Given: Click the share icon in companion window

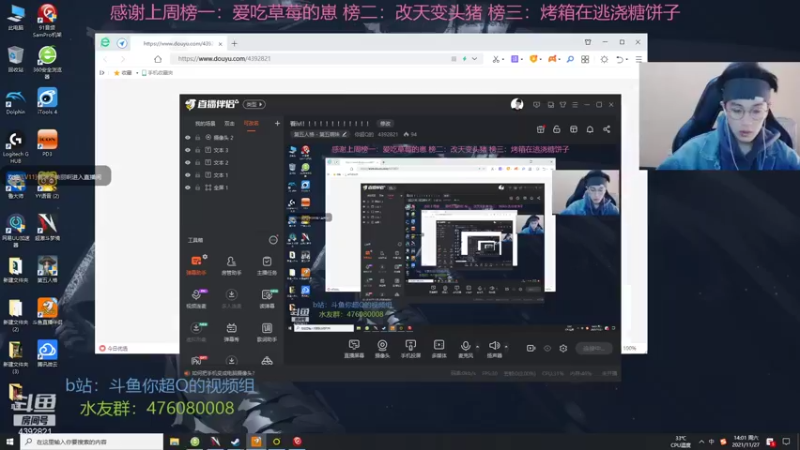Looking at the screenshot, I should click(x=607, y=129).
